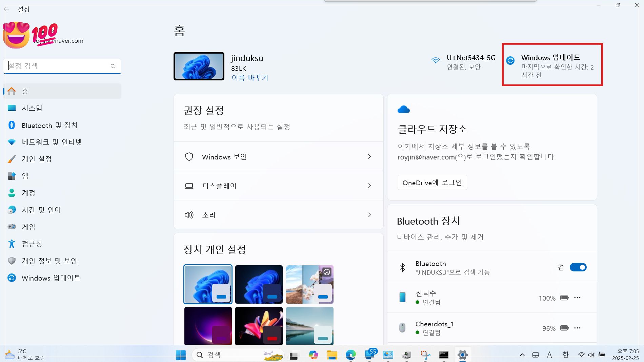644x362 pixels.
Task: Click the 접근성 accessibility icon
Action: point(12,244)
